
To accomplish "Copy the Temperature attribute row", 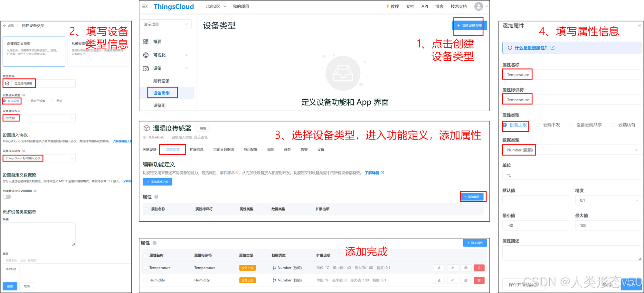I will click(x=466, y=268).
